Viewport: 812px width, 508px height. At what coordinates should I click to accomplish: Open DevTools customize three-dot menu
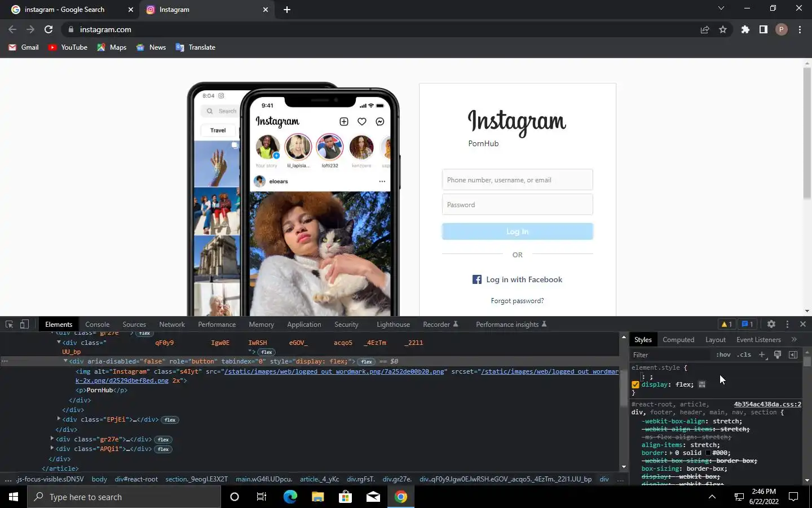(x=787, y=324)
